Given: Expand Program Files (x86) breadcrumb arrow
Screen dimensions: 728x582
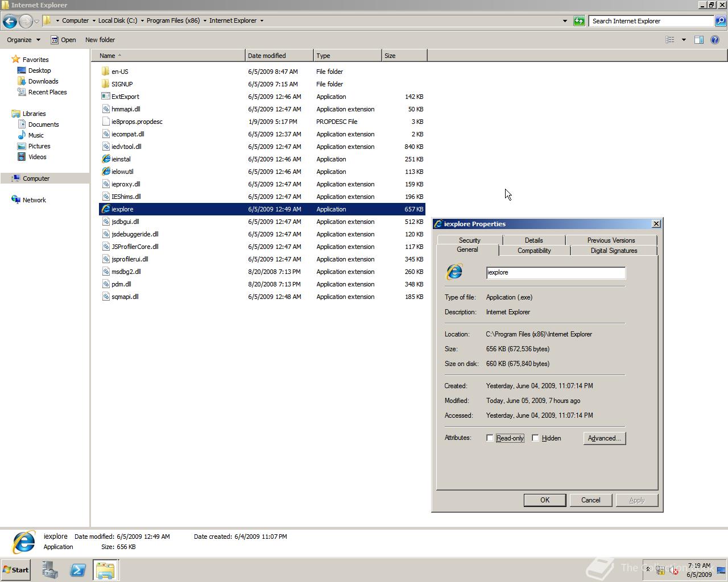Looking at the screenshot, I should [205, 21].
